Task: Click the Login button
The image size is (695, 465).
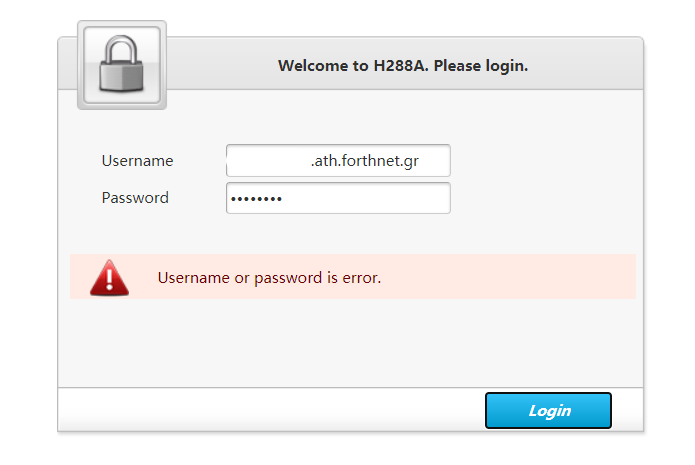Action: [x=548, y=410]
